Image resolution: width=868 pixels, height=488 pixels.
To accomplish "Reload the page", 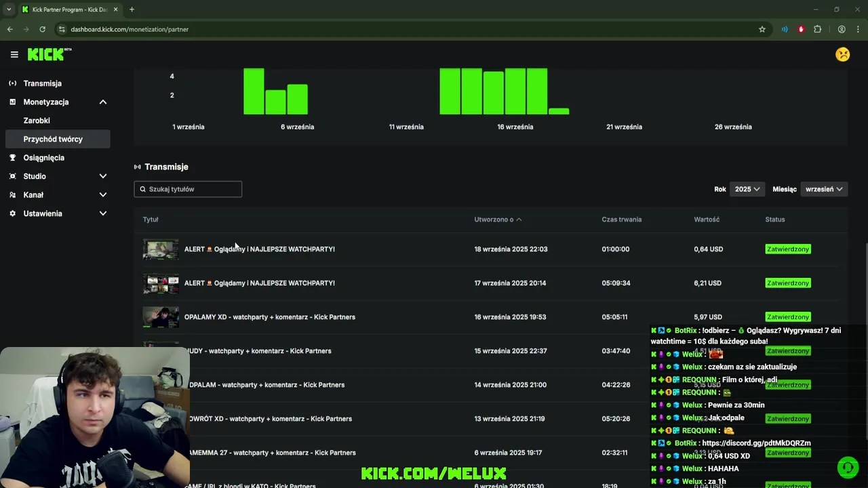I will coord(42,29).
